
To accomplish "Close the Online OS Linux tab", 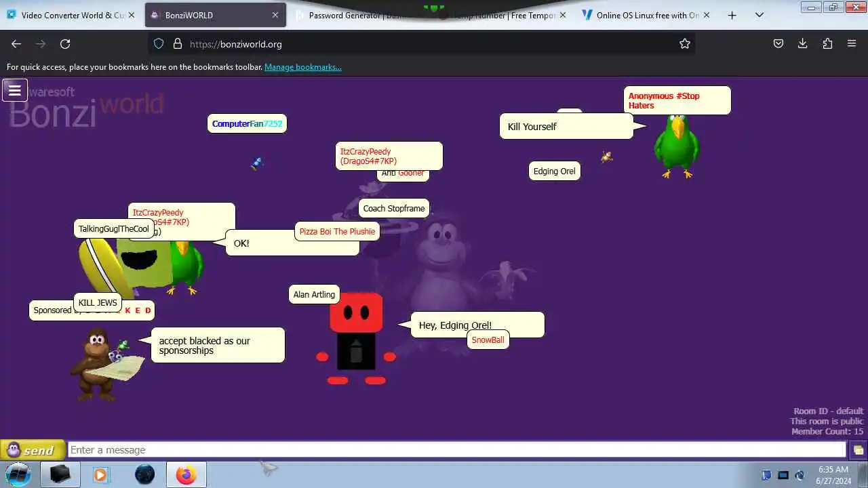I will 707,15.
